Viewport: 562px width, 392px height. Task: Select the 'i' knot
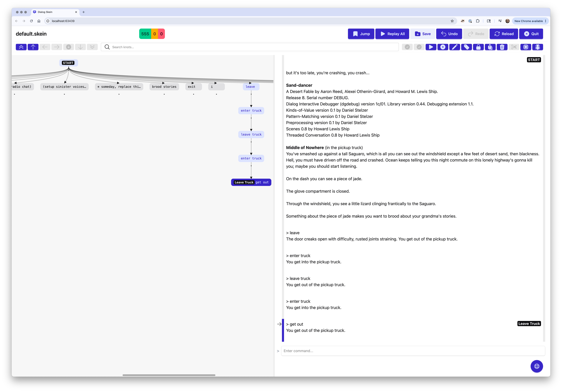click(x=216, y=87)
